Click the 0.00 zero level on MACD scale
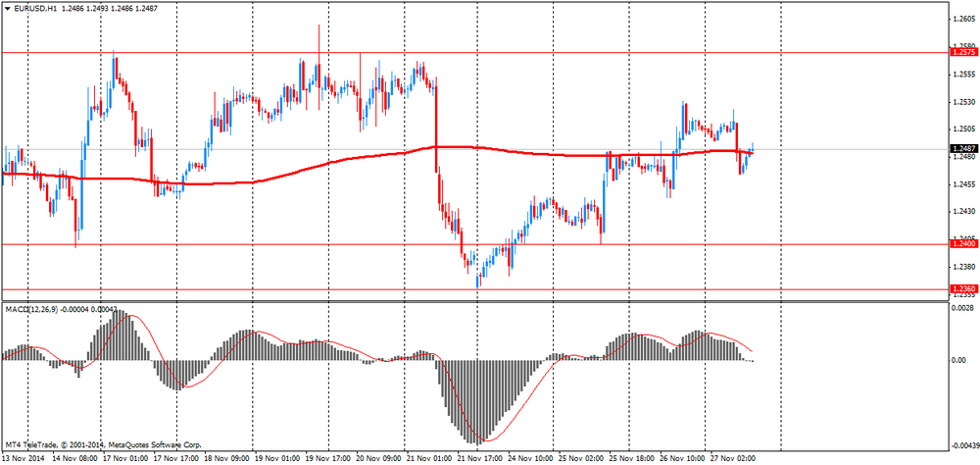Image resolution: width=980 pixels, height=465 pixels. point(958,361)
